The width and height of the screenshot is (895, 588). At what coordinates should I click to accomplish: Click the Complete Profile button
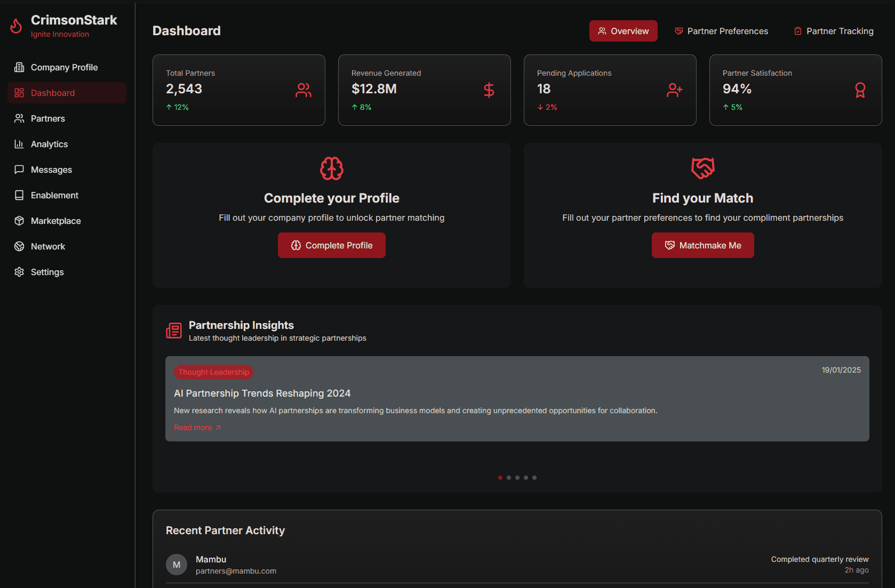pos(332,245)
